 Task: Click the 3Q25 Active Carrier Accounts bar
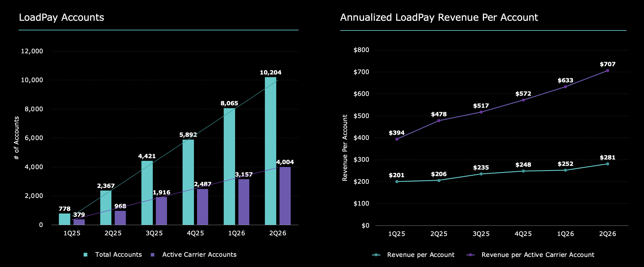click(161, 211)
